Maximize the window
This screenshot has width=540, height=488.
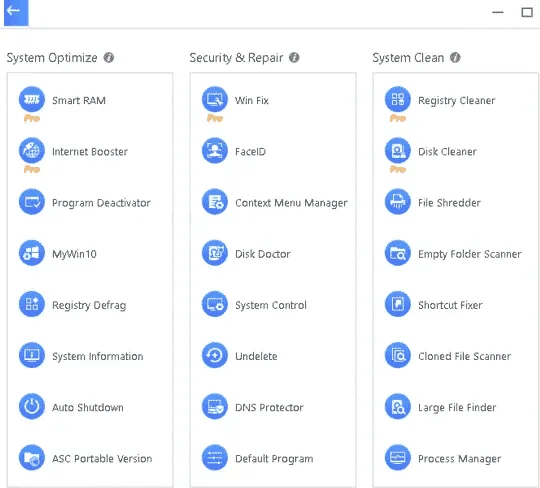[x=527, y=12]
